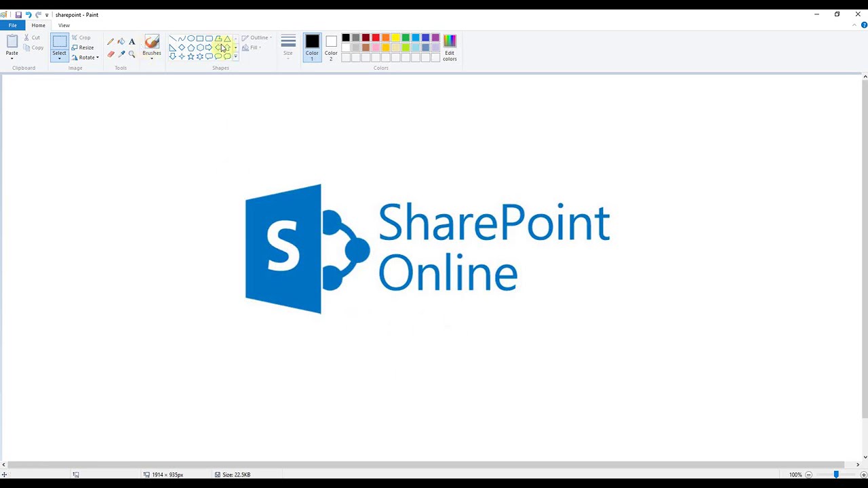
Task: Click the zoom in plus button
Action: pos(863,474)
